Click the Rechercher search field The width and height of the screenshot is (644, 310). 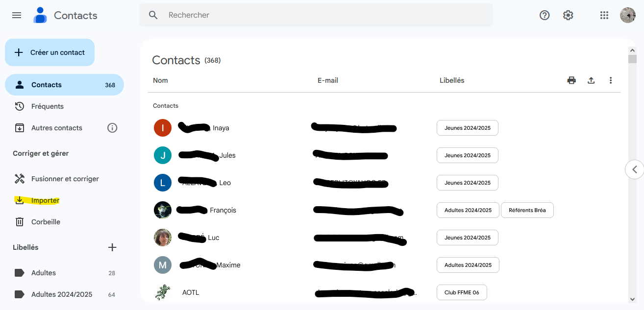[x=323, y=15]
